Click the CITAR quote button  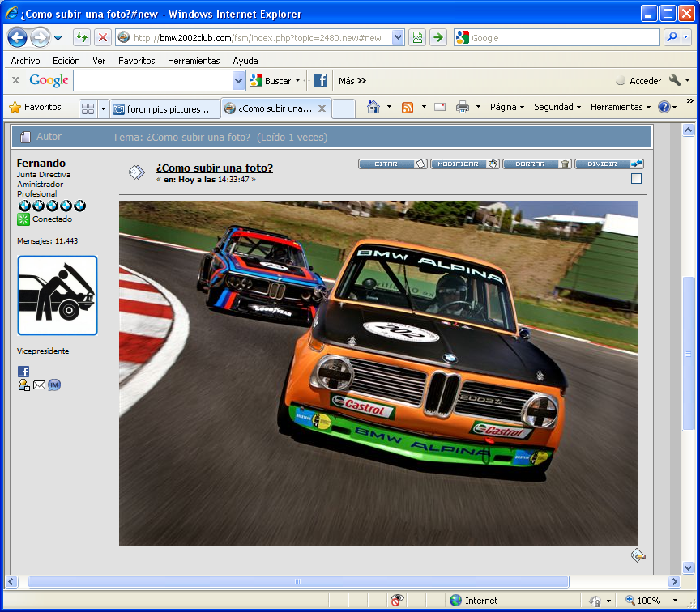pyautogui.click(x=393, y=164)
